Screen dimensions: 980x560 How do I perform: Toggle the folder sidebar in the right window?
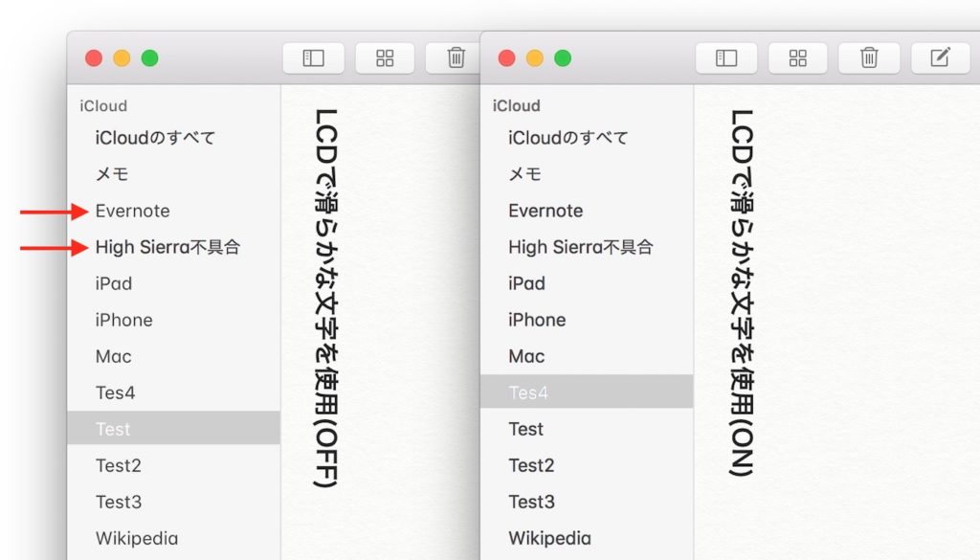click(x=726, y=58)
